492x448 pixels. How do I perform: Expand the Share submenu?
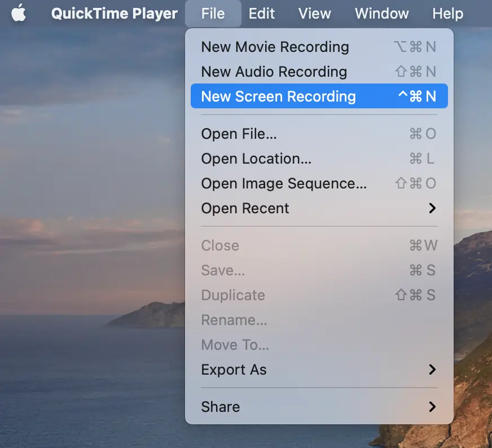(x=319, y=407)
